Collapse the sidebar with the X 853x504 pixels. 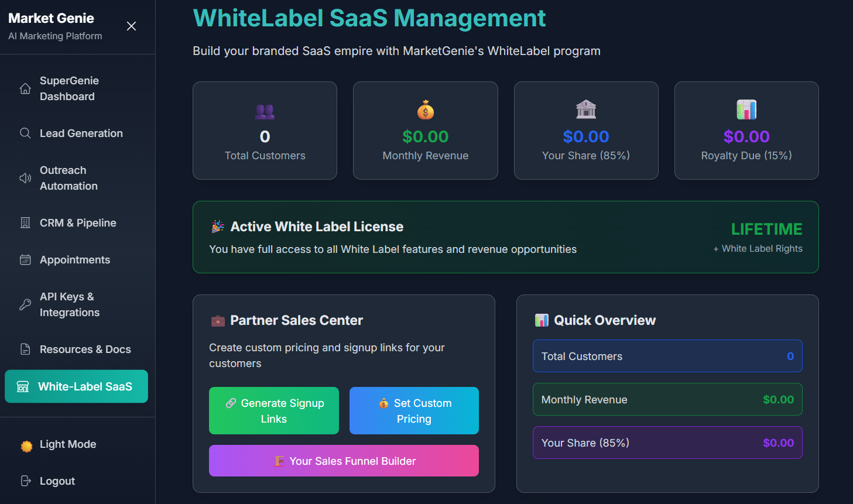[x=131, y=26]
